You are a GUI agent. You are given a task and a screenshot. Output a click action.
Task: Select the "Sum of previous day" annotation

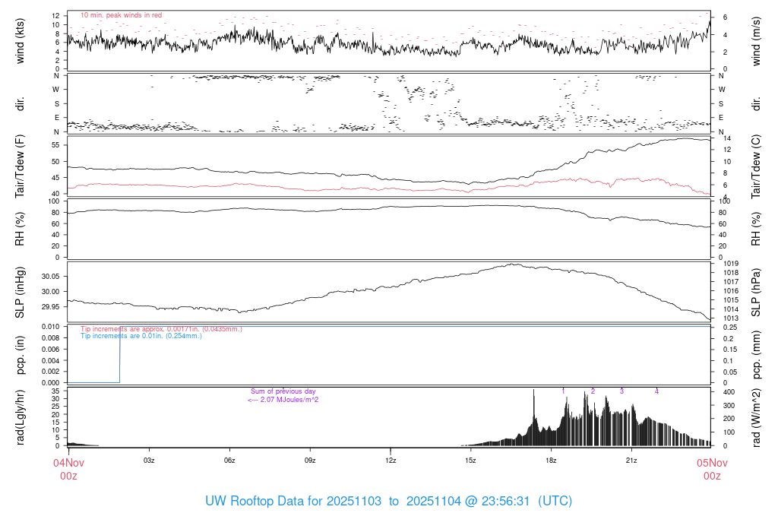(283, 391)
